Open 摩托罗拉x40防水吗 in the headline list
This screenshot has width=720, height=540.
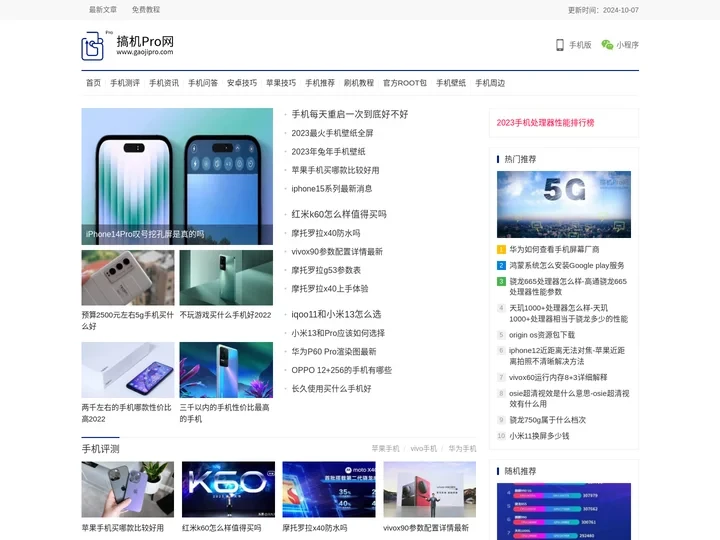click(x=326, y=233)
